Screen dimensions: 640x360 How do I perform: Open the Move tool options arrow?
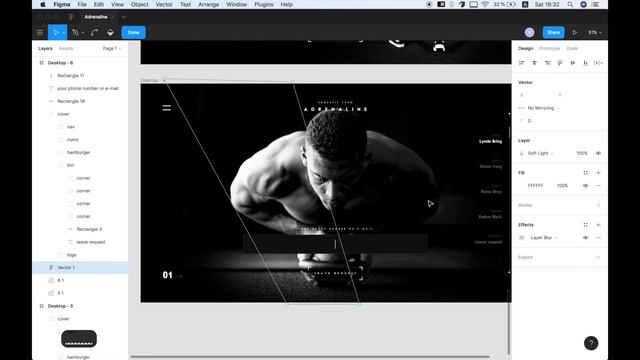[x=63, y=33]
